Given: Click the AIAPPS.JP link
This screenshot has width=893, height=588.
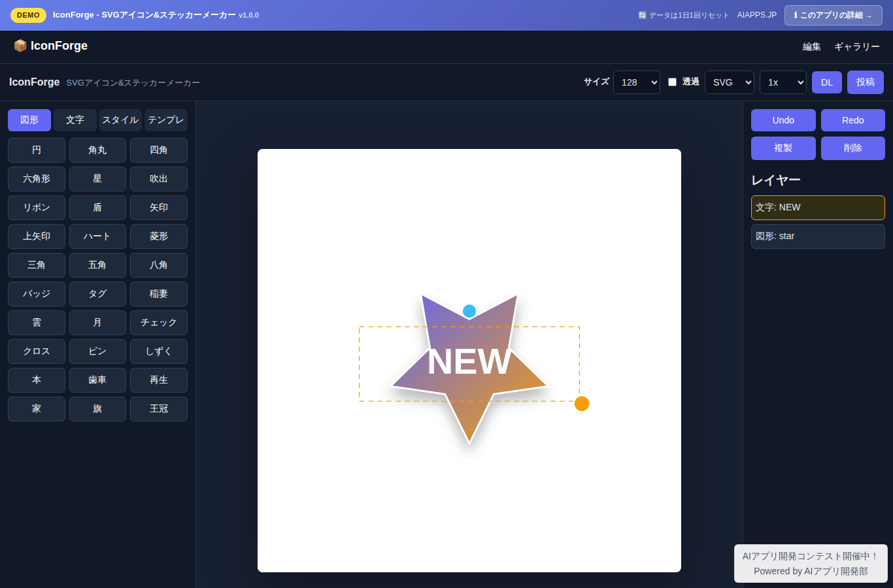Looking at the screenshot, I should (x=757, y=15).
